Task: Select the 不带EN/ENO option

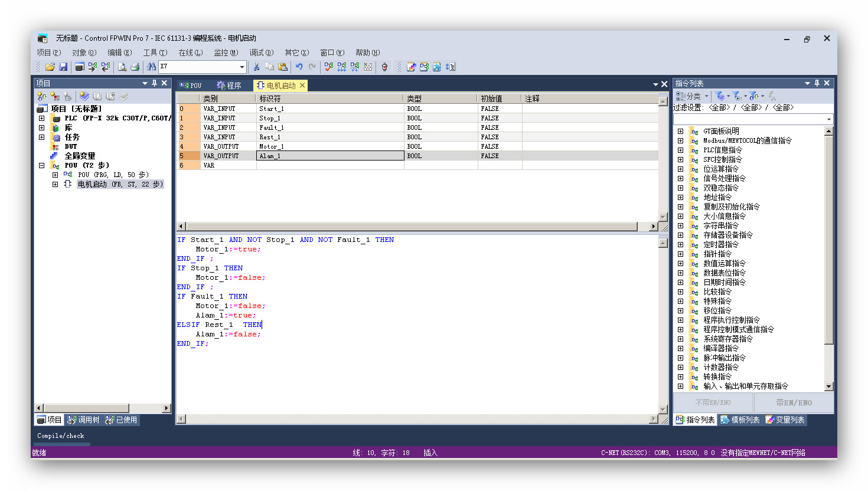Action: pyautogui.click(x=713, y=403)
